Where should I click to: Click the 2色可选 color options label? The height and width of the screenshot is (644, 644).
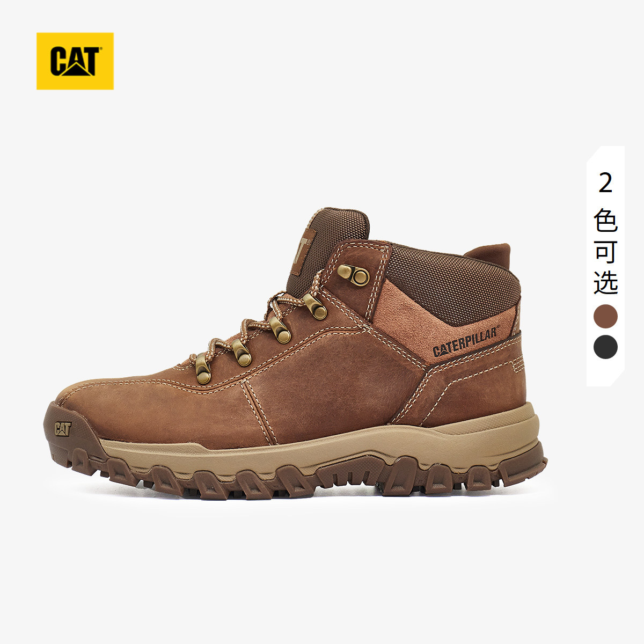point(605,233)
